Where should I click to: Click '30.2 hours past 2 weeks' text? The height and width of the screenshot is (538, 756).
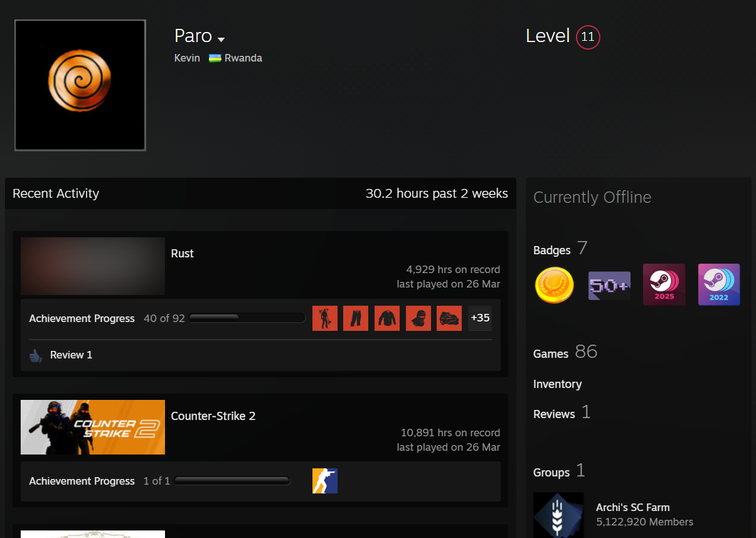point(437,193)
